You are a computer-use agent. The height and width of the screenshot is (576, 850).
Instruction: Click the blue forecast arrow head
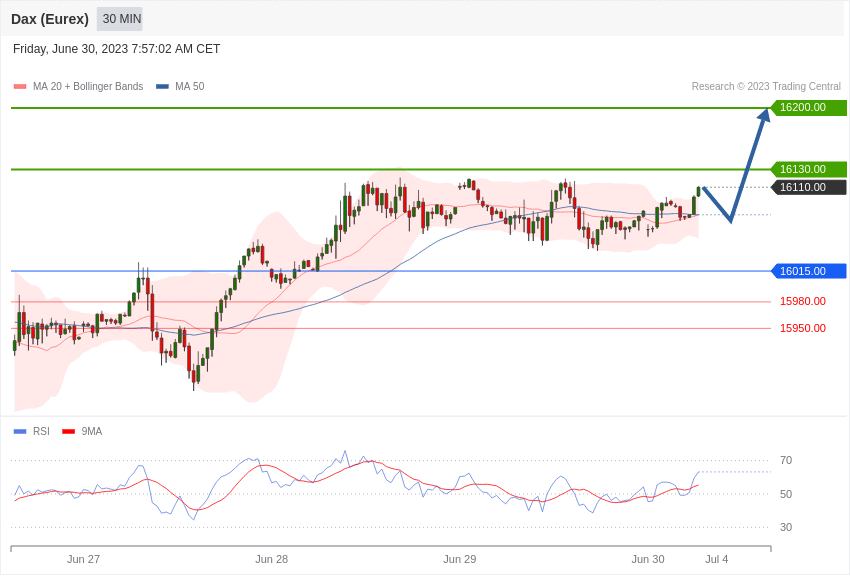(x=764, y=115)
